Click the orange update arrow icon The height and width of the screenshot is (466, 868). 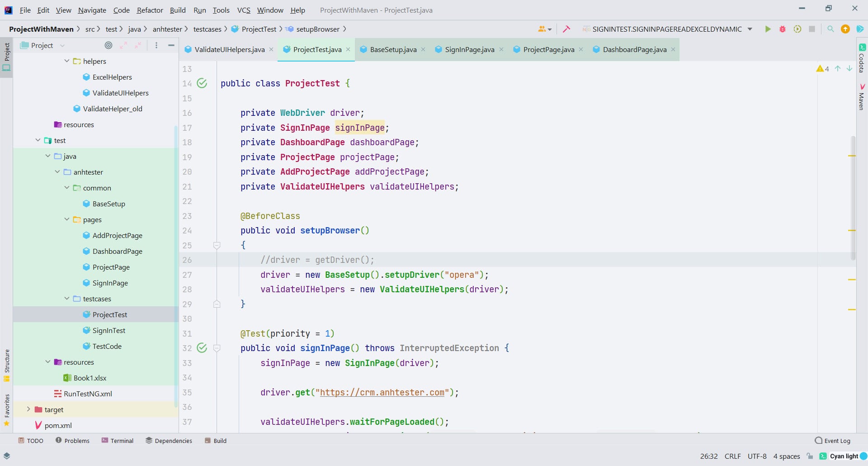[x=845, y=29]
